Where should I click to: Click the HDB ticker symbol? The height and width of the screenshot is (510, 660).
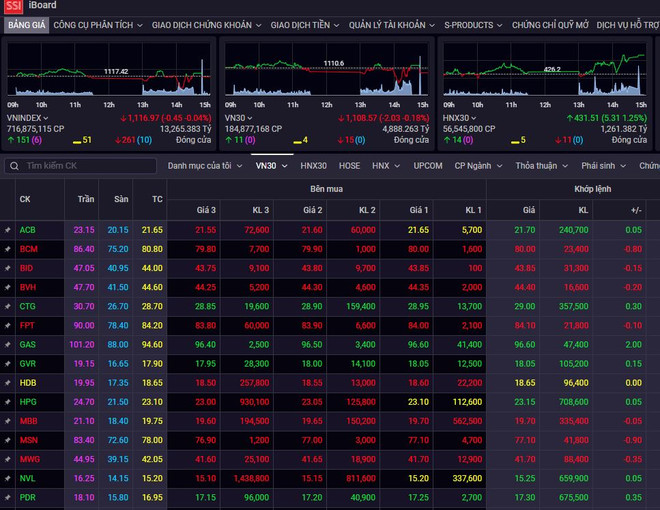(29, 383)
